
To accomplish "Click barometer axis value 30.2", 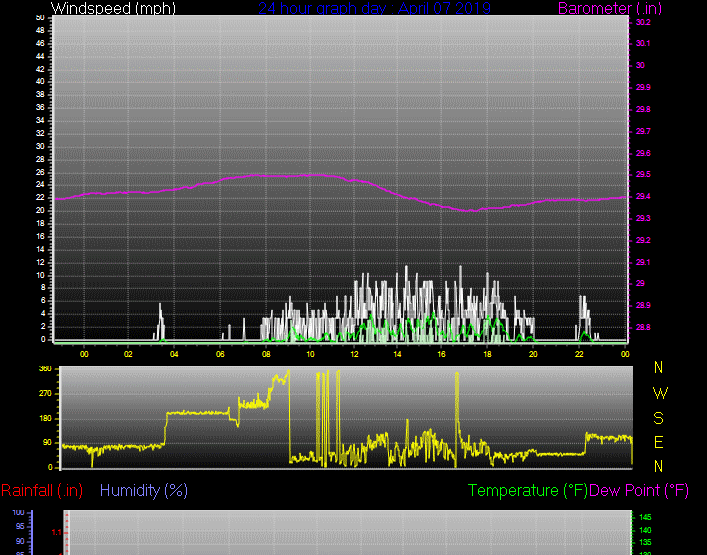I will tap(643, 22).
